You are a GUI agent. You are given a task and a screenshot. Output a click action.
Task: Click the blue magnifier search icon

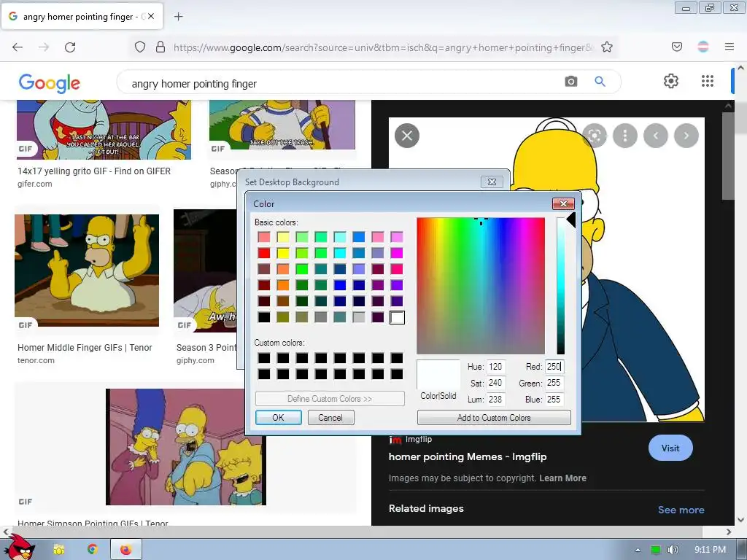click(x=600, y=82)
